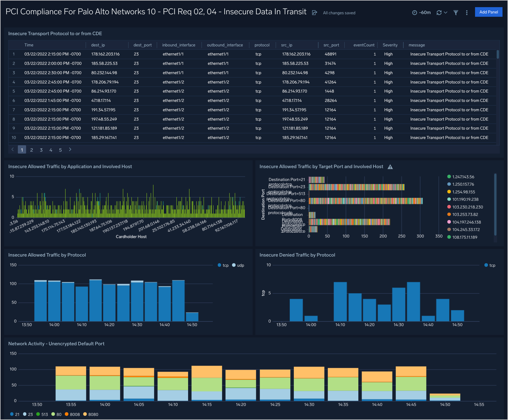Click the clock icon before -60m

415,13
